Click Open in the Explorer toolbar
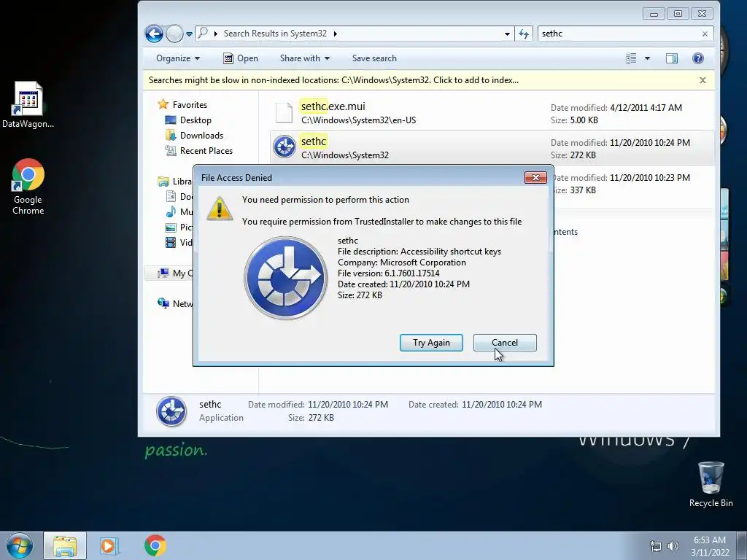747x560 pixels. 241,58
